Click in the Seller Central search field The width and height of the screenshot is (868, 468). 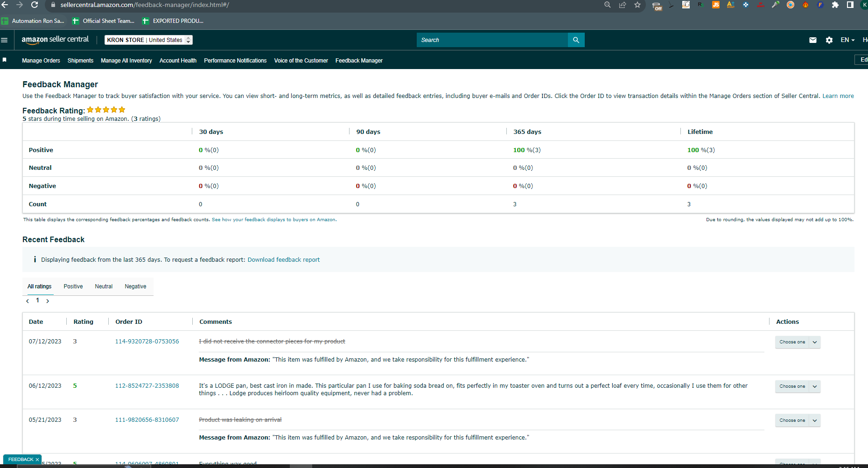coord(492,40)
